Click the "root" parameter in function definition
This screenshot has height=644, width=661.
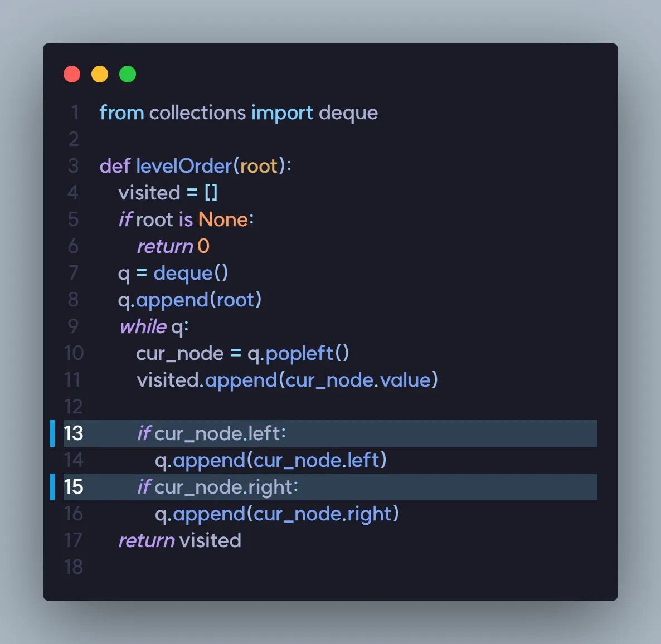(x=259, y=166)
